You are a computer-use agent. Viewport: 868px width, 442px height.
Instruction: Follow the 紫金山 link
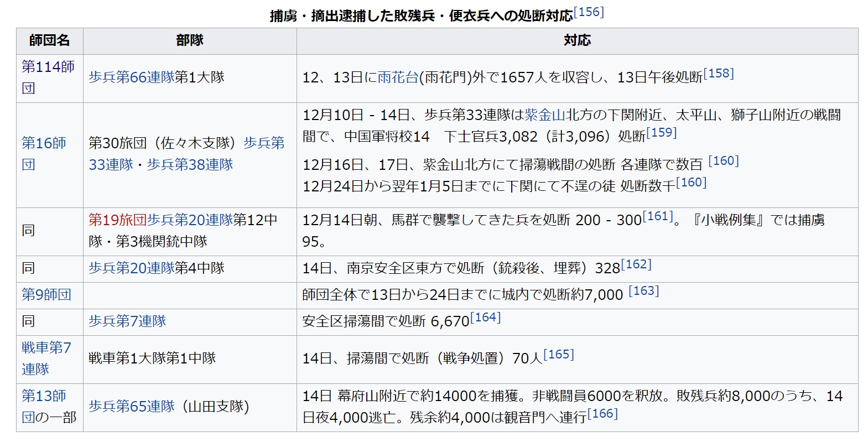pos(544,115)
